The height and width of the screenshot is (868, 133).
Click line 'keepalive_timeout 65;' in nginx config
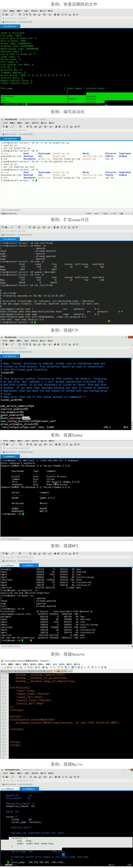(x=21, y=806)
